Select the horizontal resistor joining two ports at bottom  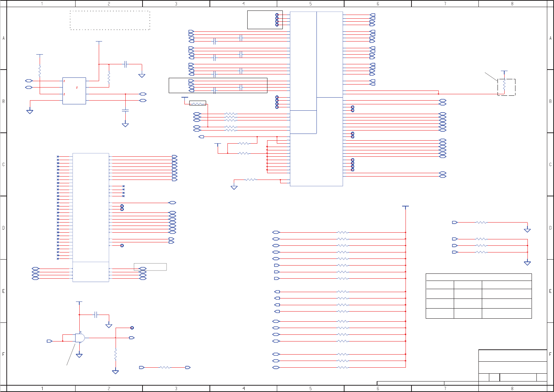point(165,368)
